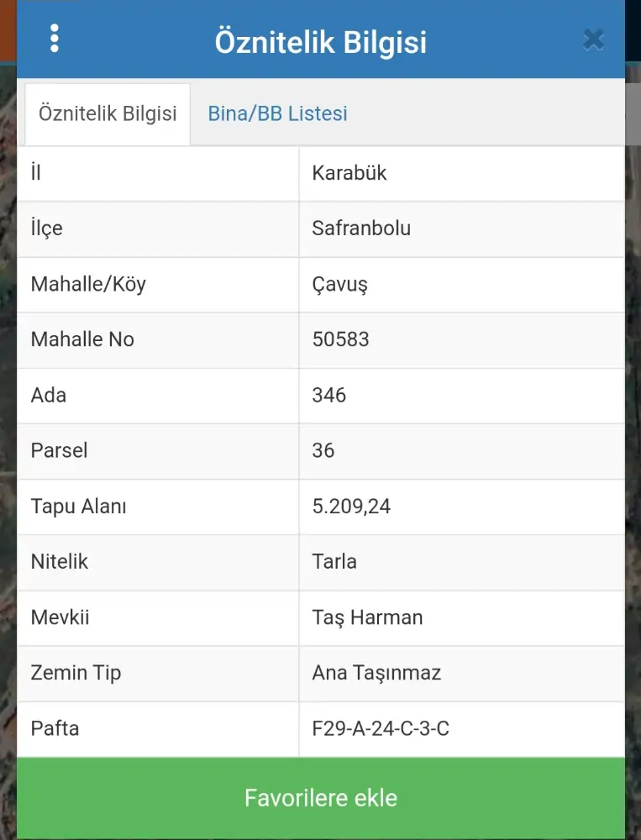
Task: Click the Mahalle/Köy row label
Action: tap(88, 284)
